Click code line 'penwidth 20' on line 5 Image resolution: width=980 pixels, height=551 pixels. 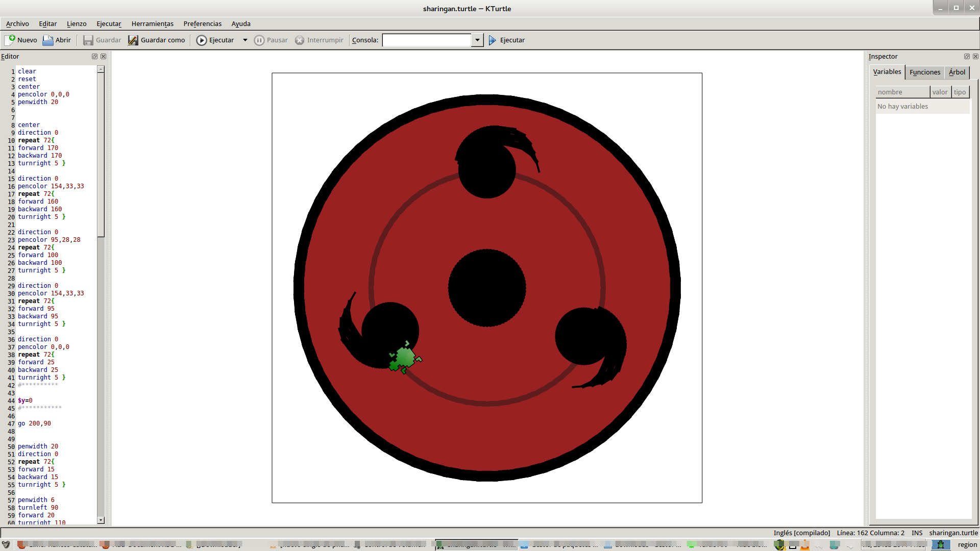pyautogui.click(x=38, y=102)
